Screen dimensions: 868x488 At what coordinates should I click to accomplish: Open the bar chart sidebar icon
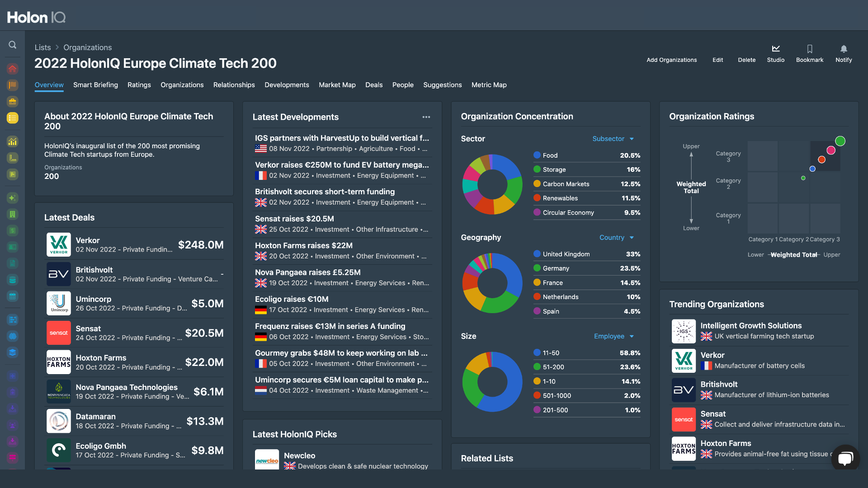[x=12, y=141]
